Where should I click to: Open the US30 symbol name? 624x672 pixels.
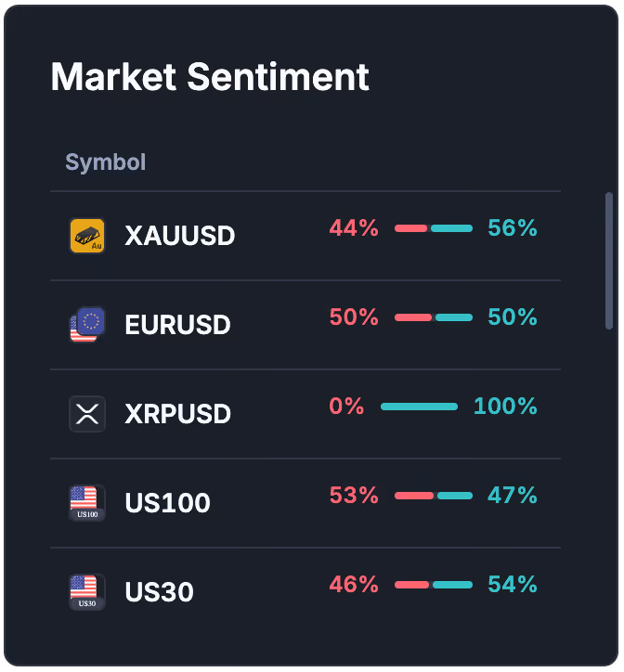click(159, 592)
